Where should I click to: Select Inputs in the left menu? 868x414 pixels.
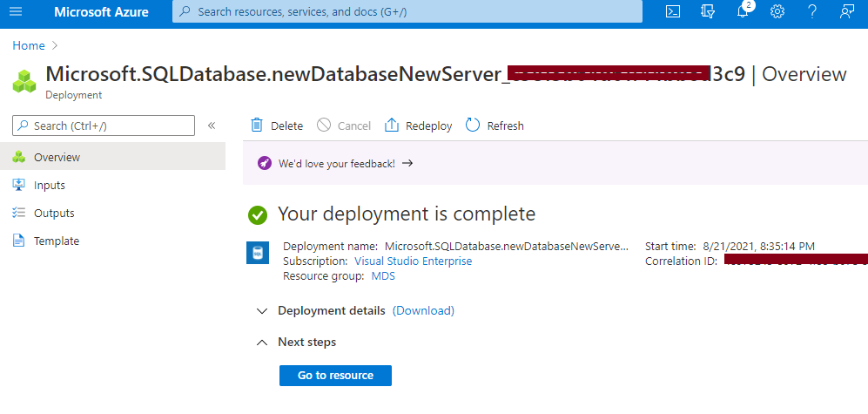pos(49,185)
